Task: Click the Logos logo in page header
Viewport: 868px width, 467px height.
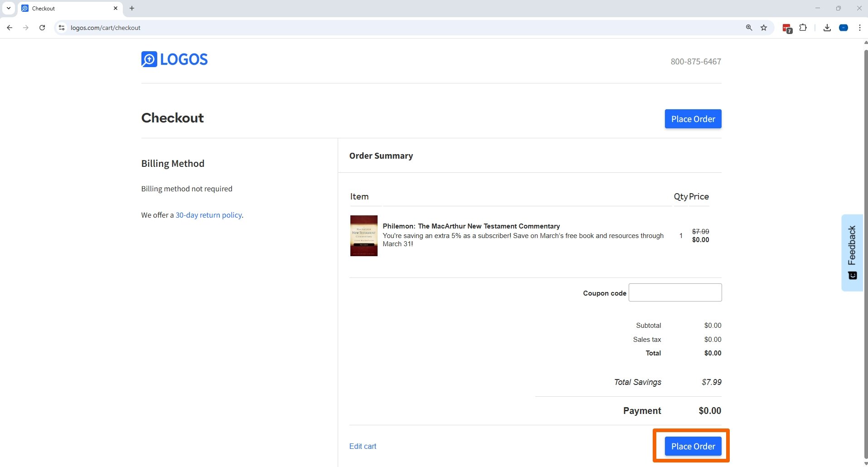Action: (x=175, y=59)
